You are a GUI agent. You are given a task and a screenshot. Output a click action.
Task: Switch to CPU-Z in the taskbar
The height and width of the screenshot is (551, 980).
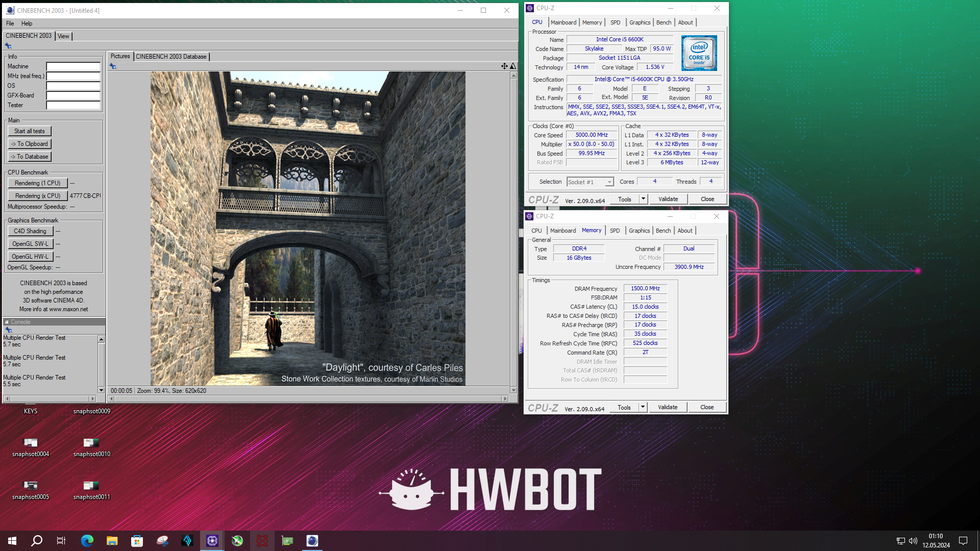212,541
